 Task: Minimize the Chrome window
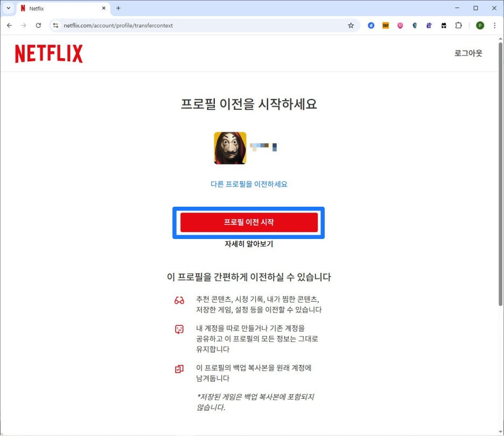coord(457,8)
